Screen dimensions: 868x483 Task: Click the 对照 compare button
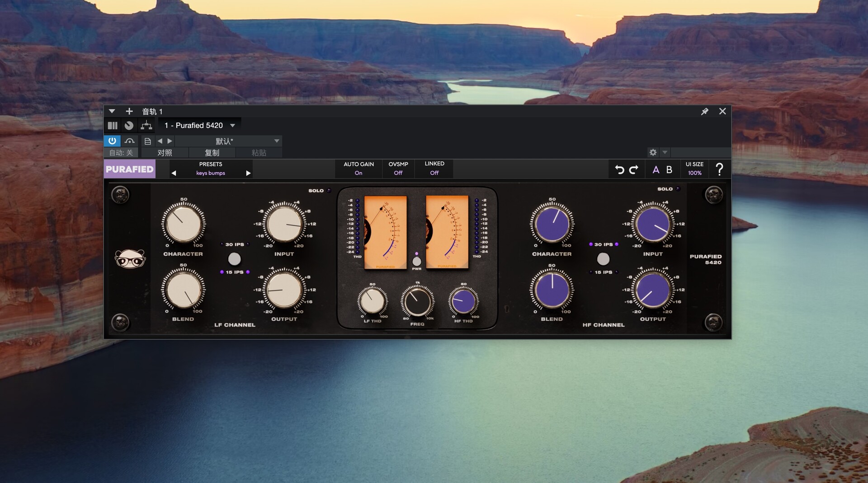(x=165, y=153)
